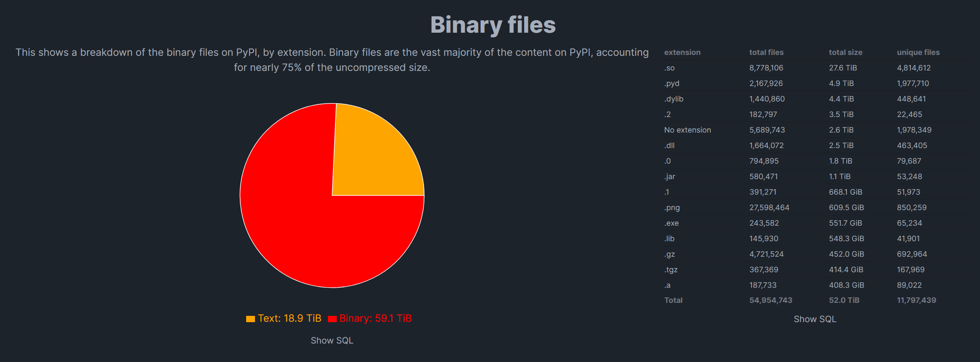The image size is (980, 362).
Task: Show SQL below the pie chart
Action: 332,340
